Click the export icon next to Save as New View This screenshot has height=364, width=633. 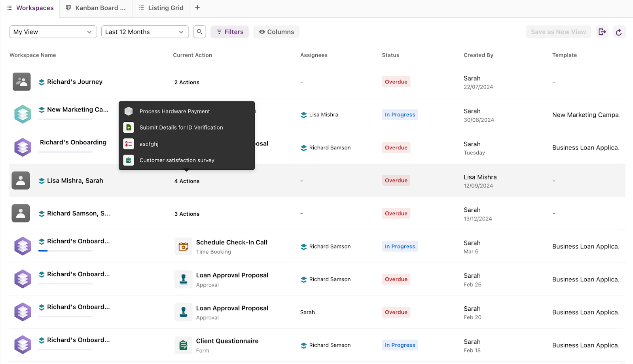click(602, 32)
